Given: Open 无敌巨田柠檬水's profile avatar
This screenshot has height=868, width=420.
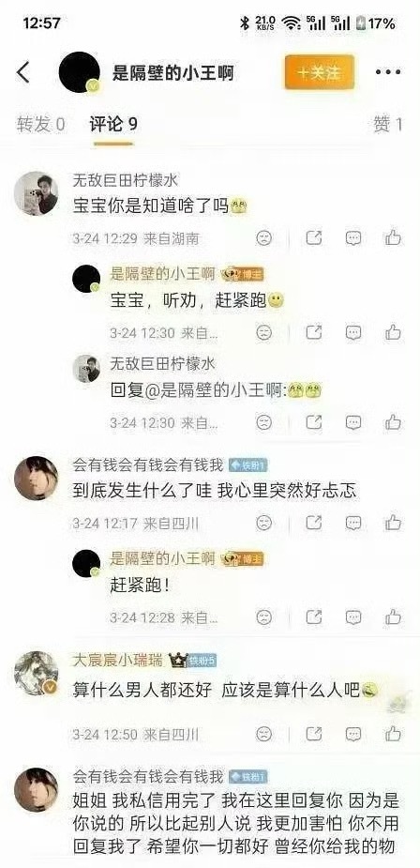Looking at the screenshot, I should (x=36, y=193).
